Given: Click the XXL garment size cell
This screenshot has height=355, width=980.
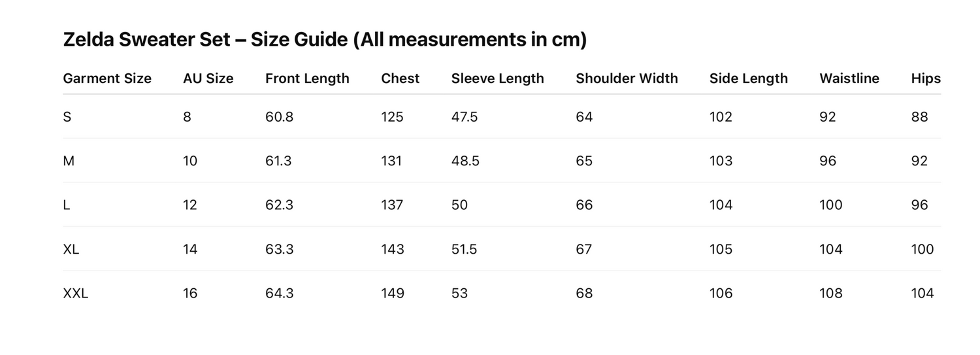Looking at the screenshot, I should click(x=75, y=294).
